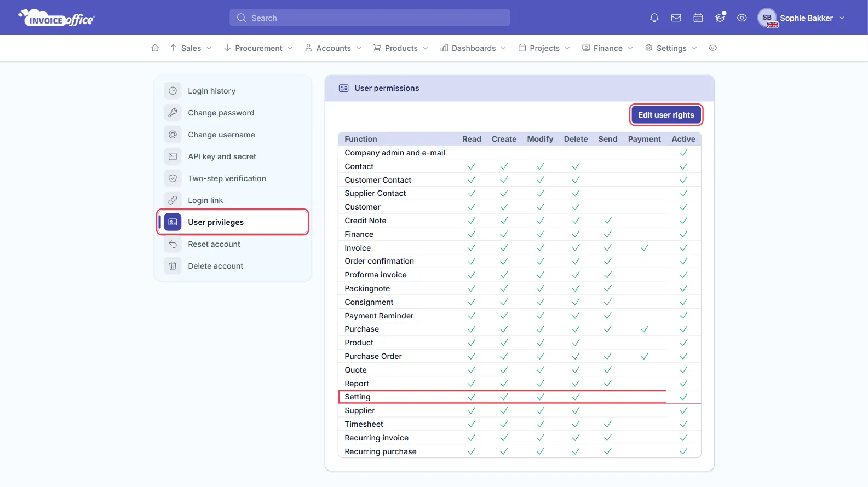Click the User privileges ID card icon
868x487 pixels.
(x=173, y=222)
